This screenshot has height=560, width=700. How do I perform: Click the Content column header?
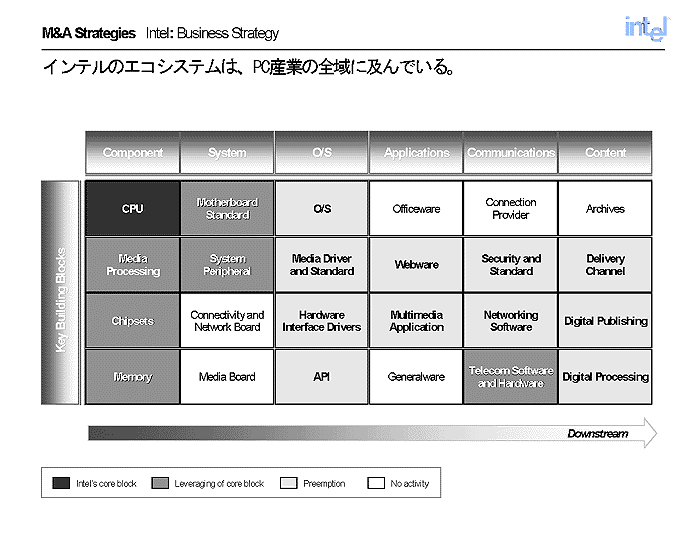click(605, 153)
